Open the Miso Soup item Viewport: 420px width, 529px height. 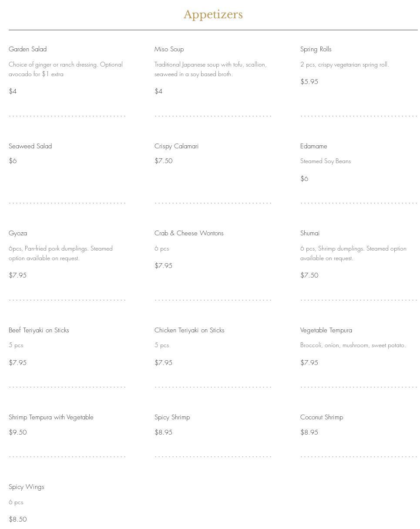tap(169, 49)
